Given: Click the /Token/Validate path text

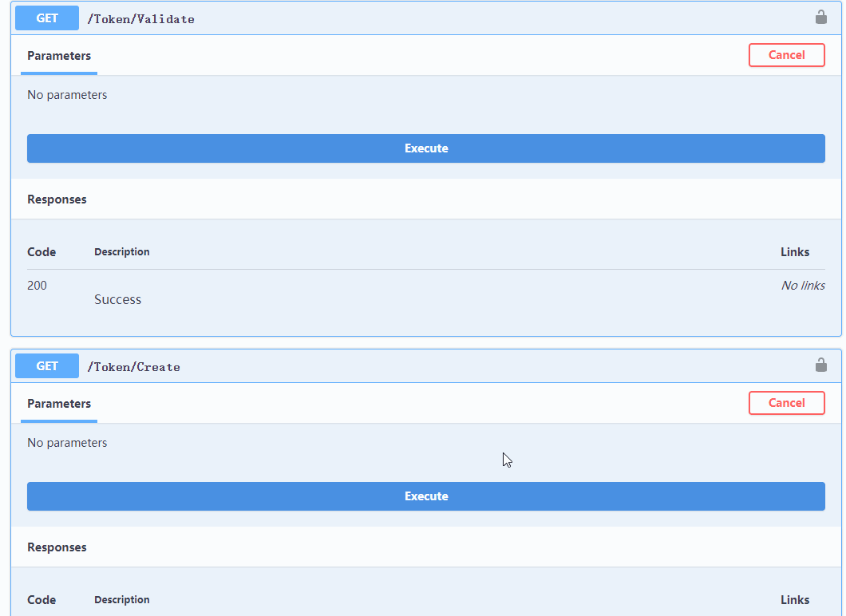Looking at the screenshot, I should (x=140, y=19).
